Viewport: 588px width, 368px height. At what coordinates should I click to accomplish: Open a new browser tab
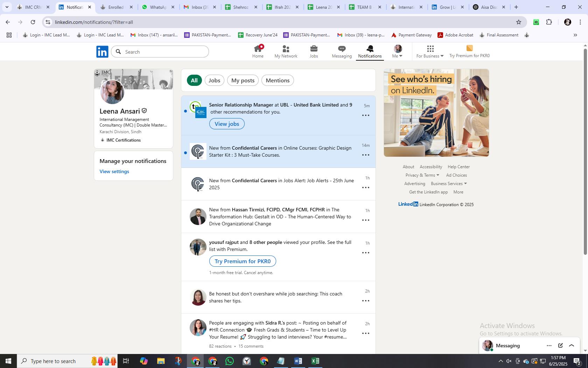(x=516, y=7)
